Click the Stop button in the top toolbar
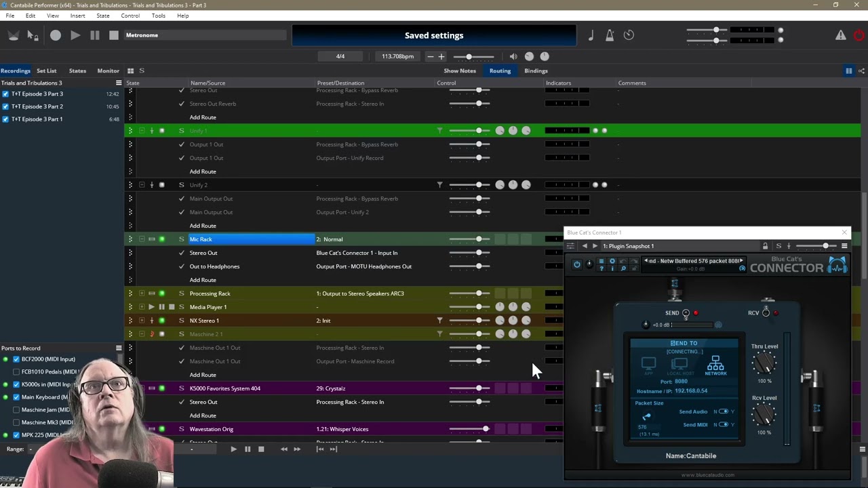This screenshot has width=868, height=488. click(114, 35)
